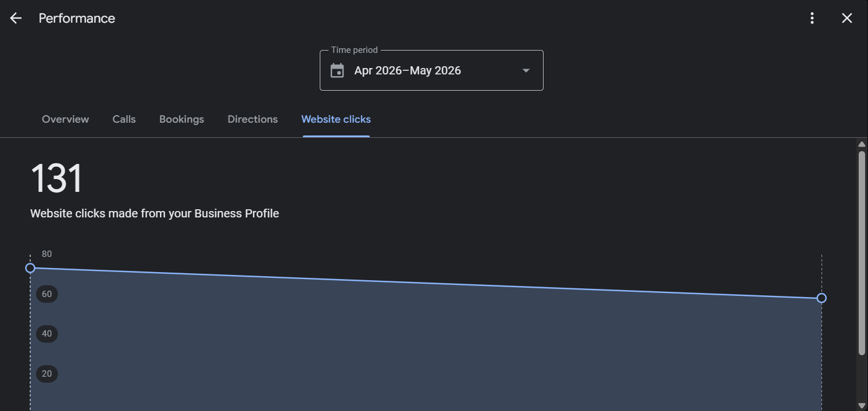Click the Performance title text
The height and width of the screenshot is (411, 868).
(x=77, y=18)
